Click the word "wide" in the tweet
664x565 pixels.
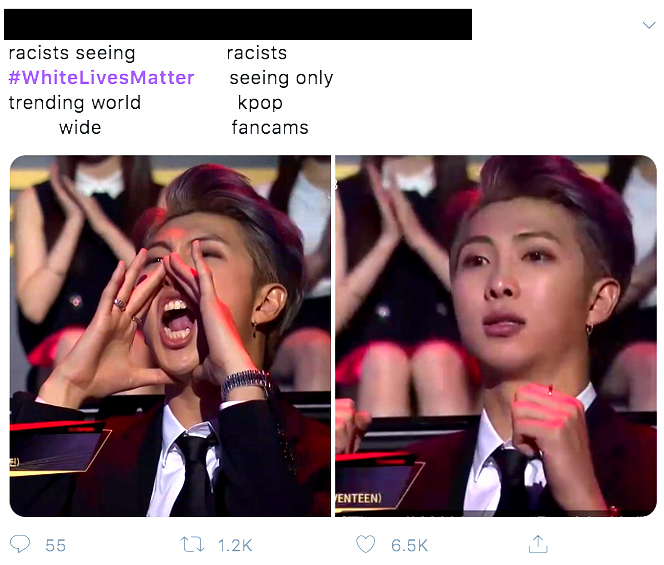80,127
